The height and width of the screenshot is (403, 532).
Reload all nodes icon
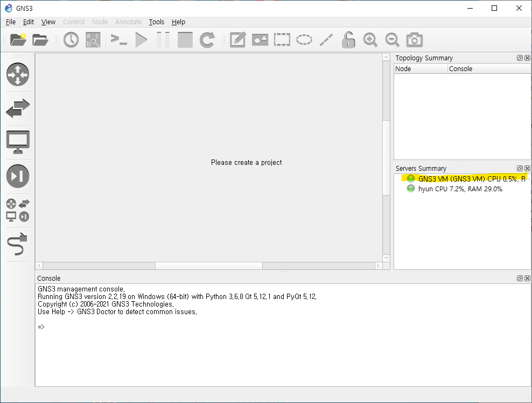tap(207, 40)
